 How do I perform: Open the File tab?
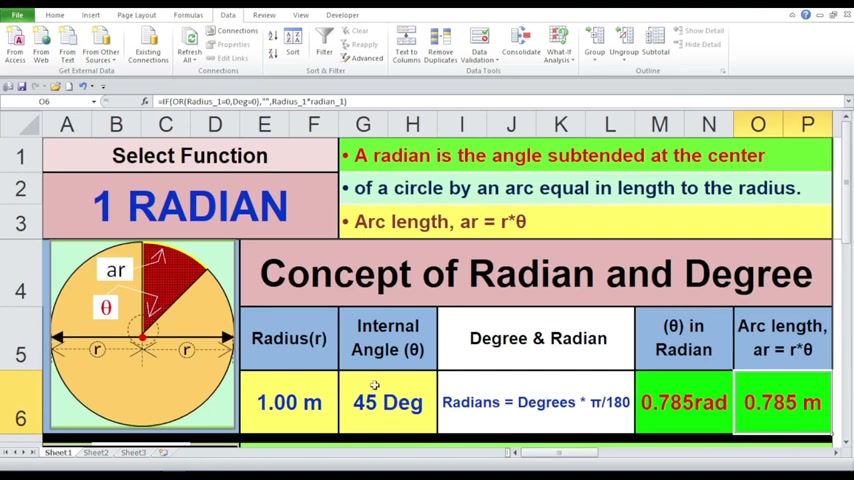click(x=17, y=15)
